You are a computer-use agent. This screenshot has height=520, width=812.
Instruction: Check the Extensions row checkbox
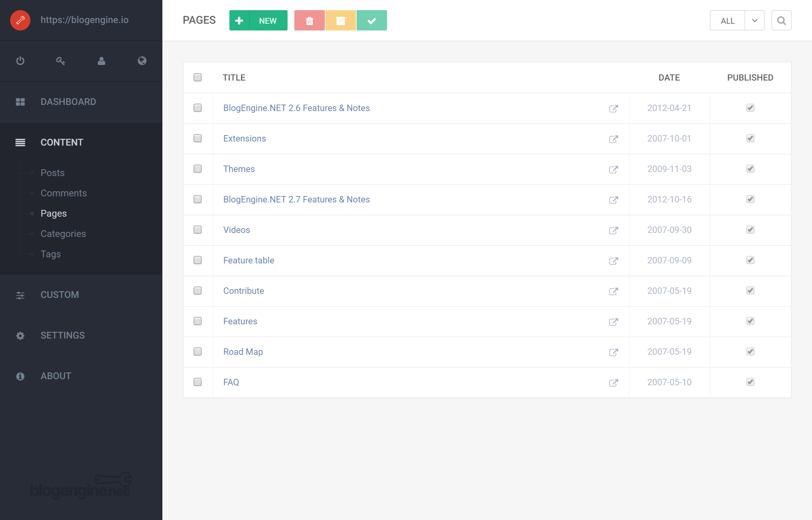[198, 138]
